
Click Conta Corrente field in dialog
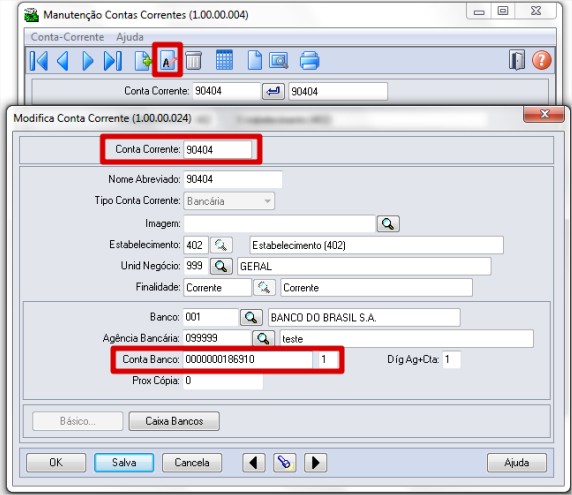point(217,150)
